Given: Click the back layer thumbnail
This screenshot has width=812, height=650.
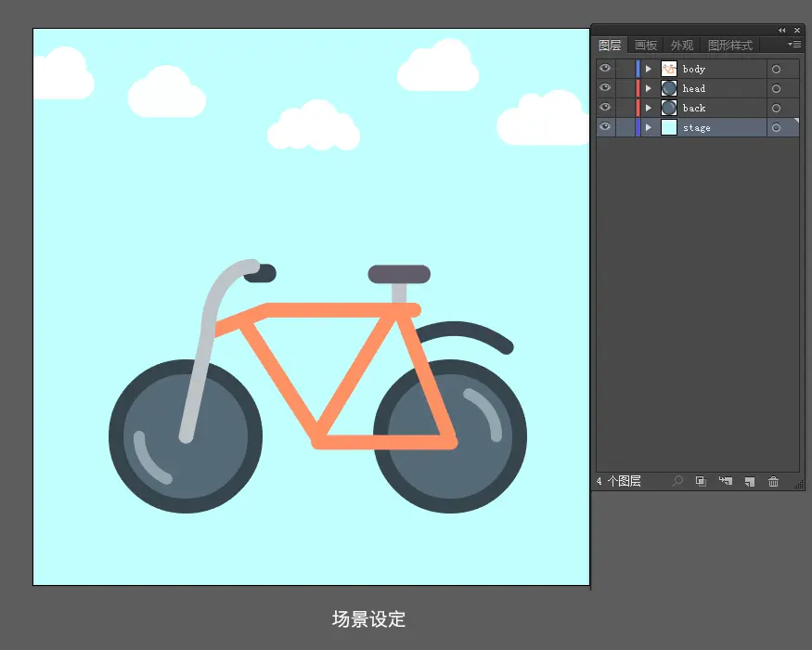Looking at the screenshot, I should tap(669, 108).
